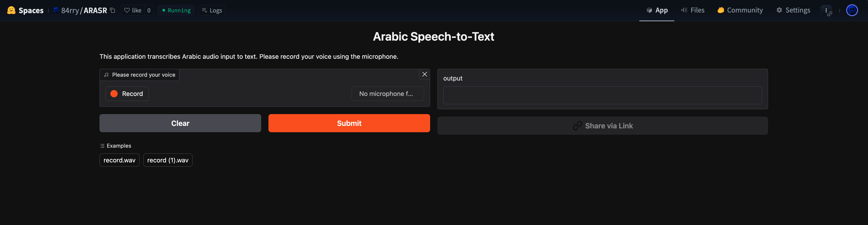Start recording with the Record button
Image resolution: width=868 pixels, height=225 pixels.
(x=127, y=94)
